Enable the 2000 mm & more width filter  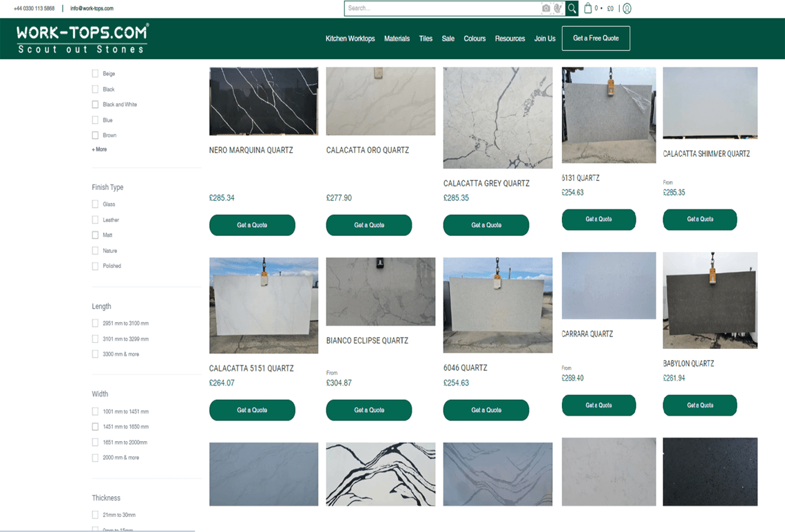click(x=94, y=457)
